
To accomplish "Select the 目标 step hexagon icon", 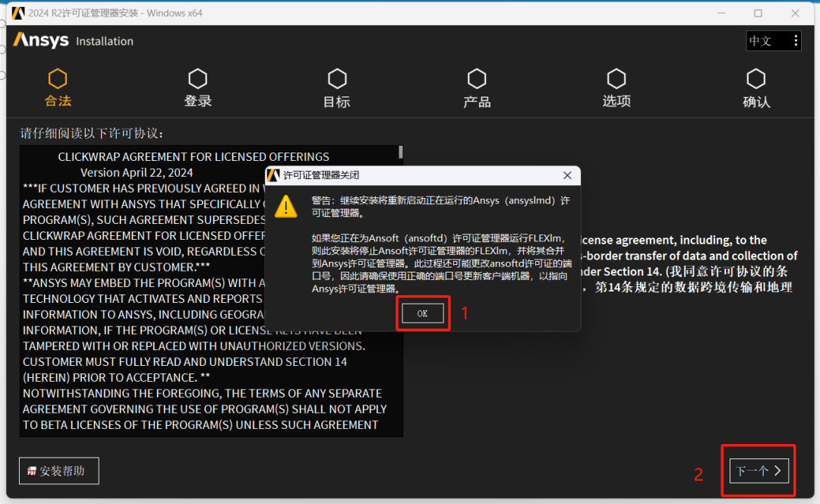I will 337,79.
